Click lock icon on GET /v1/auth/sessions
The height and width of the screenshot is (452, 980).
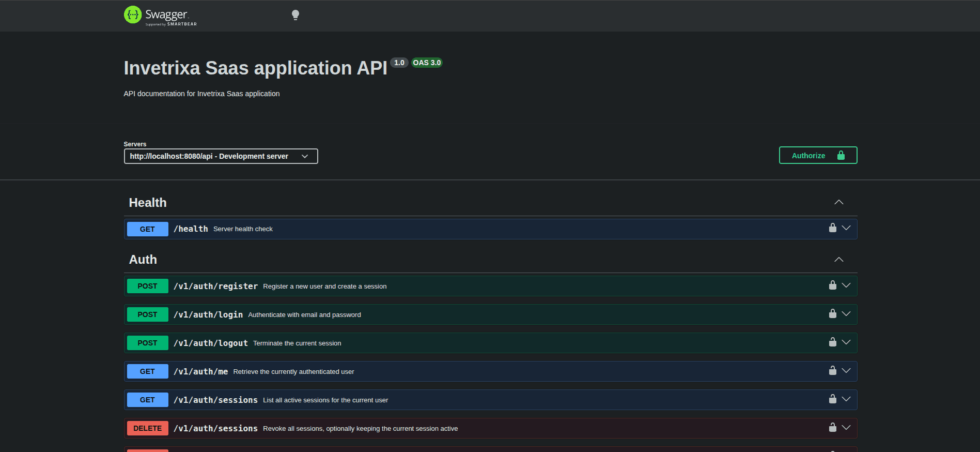pyautogui.click(x=832, y=399)
